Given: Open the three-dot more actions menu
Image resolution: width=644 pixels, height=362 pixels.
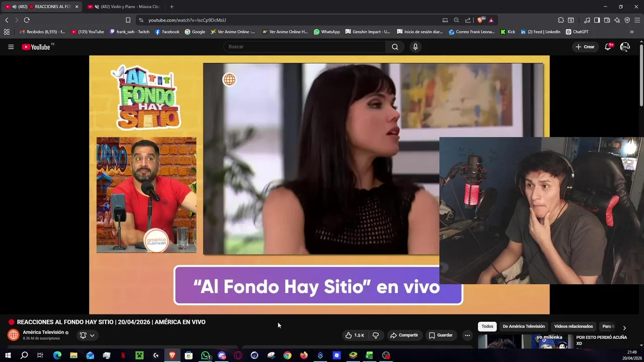Looking at the screenshot, I should pos(467,335).
